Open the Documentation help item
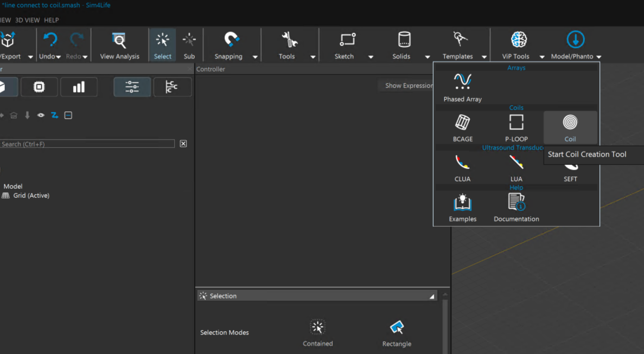The image size is (644, 354). click(x=516, y=208)
